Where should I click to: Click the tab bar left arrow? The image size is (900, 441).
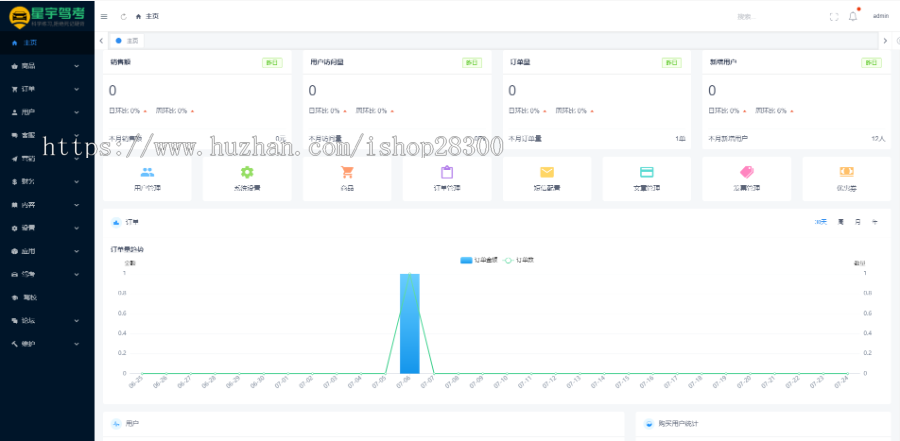[x=101, y=41]
